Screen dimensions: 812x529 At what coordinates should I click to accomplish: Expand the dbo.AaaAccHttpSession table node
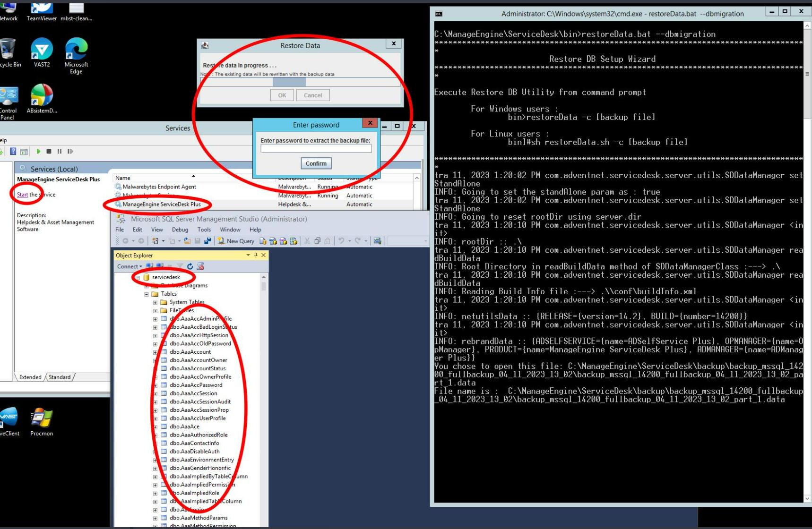pos(155,336)
